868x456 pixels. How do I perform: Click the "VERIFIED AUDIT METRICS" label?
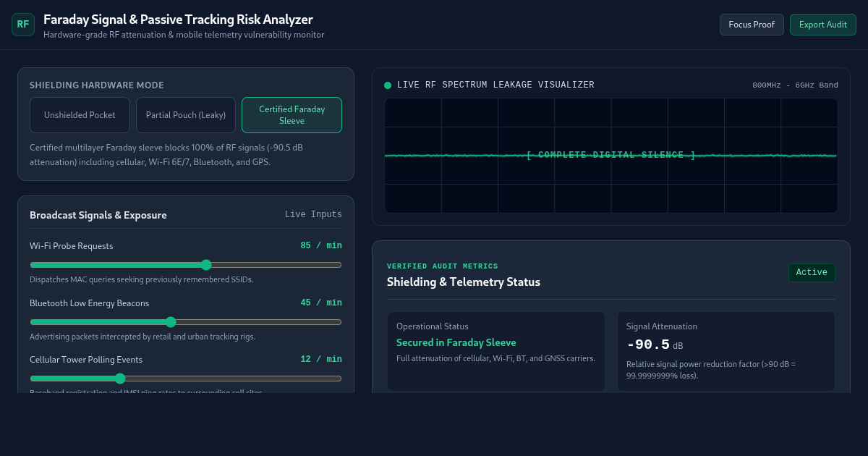click(x=443, y=266)
